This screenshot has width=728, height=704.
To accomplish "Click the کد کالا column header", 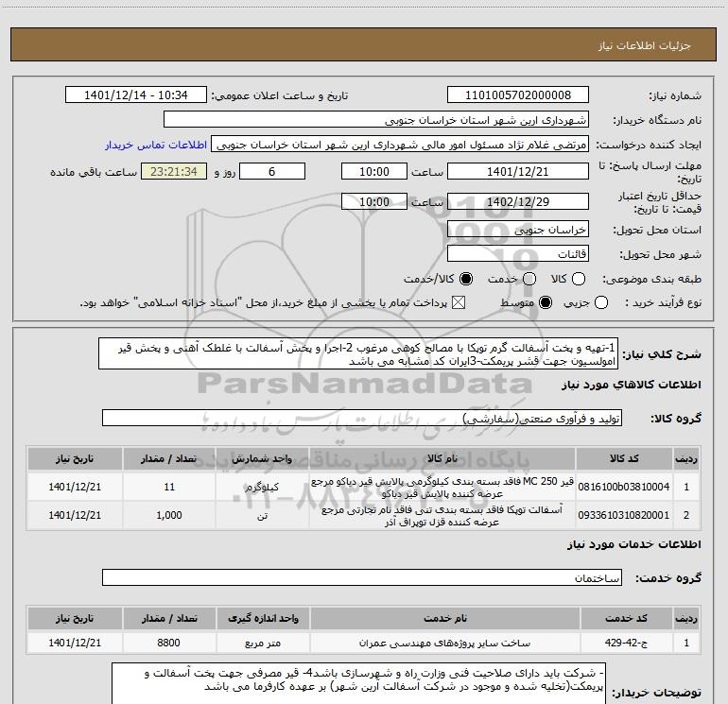I will pyautogui.click(x=624, y=458).
